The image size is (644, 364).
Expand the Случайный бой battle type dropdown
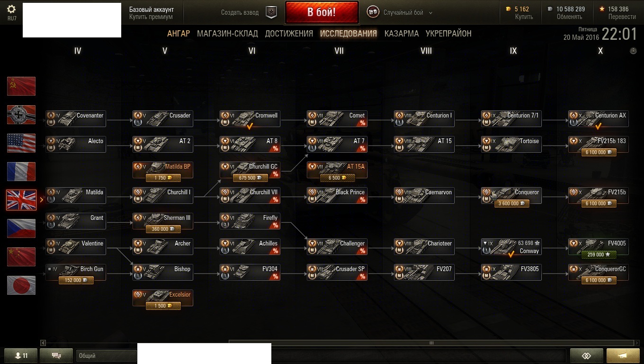point(430,13)
